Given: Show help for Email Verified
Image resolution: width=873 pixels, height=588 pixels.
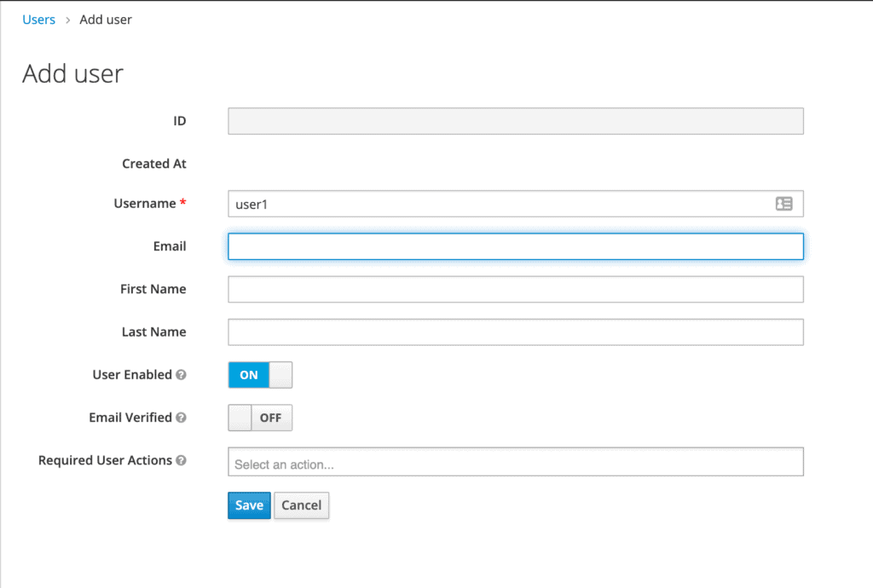Looking at the screenshot, I should [181, 418].
